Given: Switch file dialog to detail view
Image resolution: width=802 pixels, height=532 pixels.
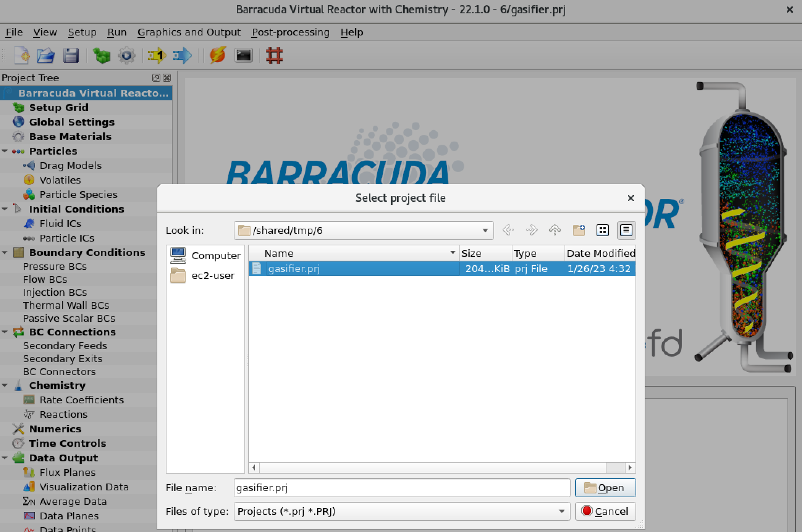Looking at the screenshot, I should click(626, 230).
